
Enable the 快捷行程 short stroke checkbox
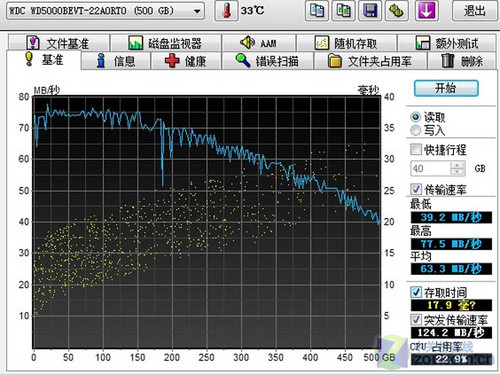click(416, 149)
